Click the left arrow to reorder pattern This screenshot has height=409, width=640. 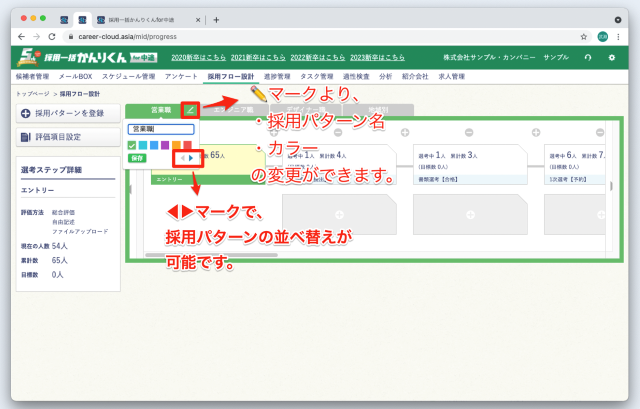181,158
